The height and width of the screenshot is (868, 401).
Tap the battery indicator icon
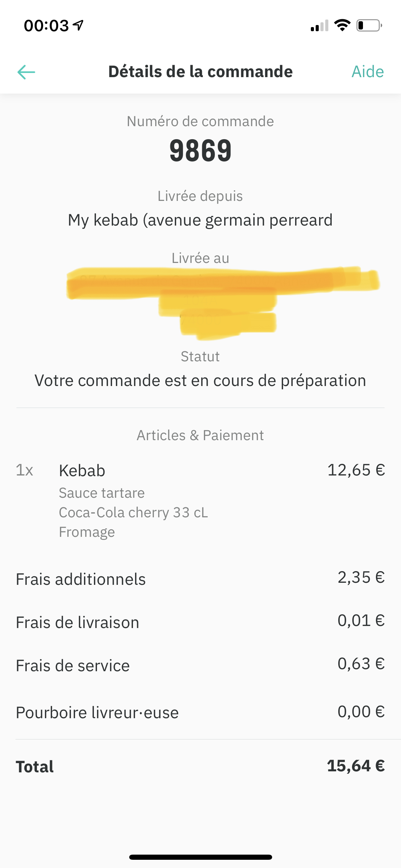(x=369, y=25)
